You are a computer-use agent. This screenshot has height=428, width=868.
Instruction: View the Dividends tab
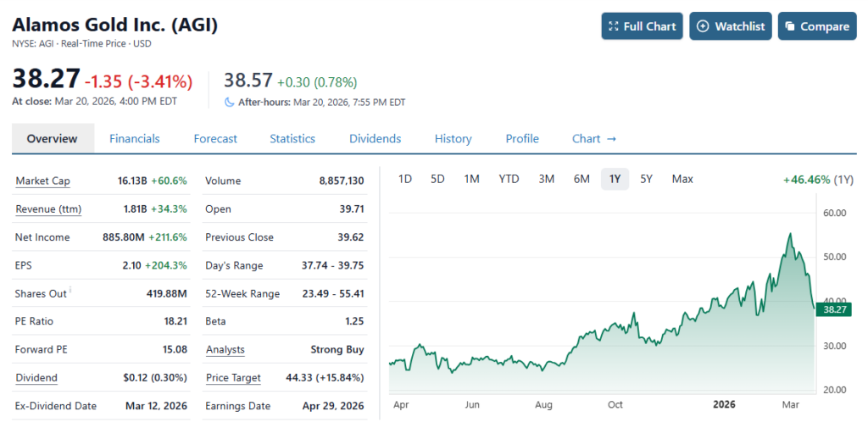click(x=375, y=139)
